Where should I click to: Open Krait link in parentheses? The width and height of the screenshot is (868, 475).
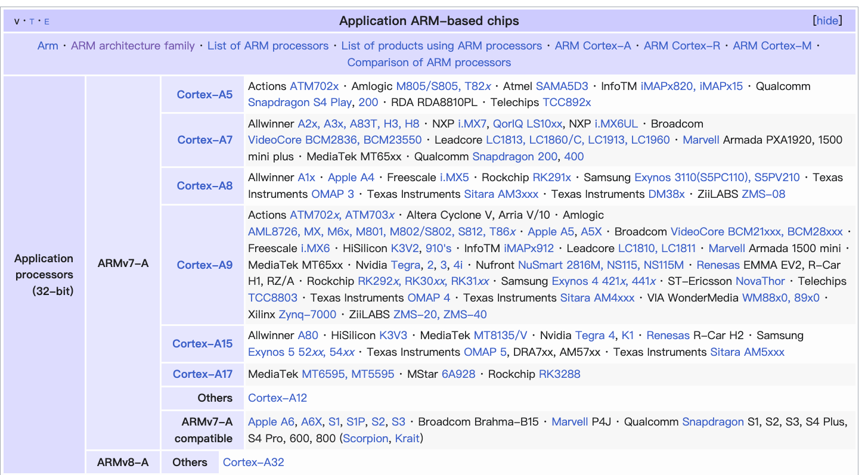(x=408, y=439)
